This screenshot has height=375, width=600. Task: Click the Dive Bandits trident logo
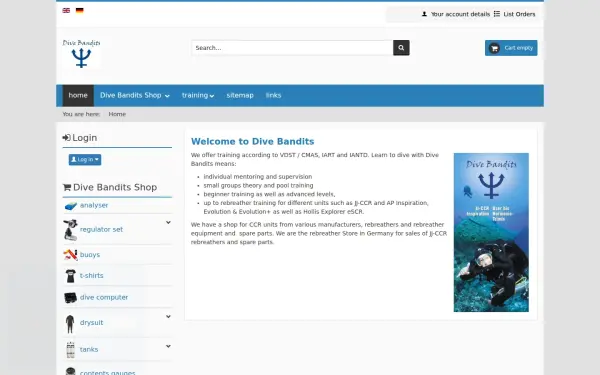(x=82, y=54)
